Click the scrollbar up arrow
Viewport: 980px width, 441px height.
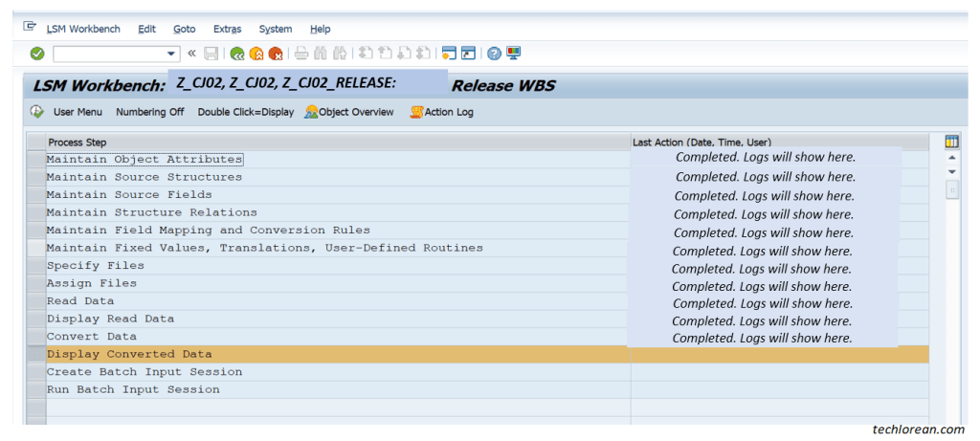952,159
